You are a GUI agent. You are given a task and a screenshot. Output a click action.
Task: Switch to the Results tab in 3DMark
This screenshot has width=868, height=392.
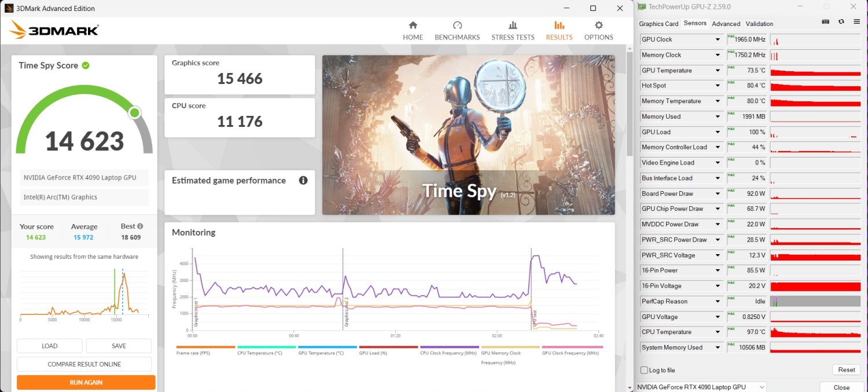tap(559, 31)
